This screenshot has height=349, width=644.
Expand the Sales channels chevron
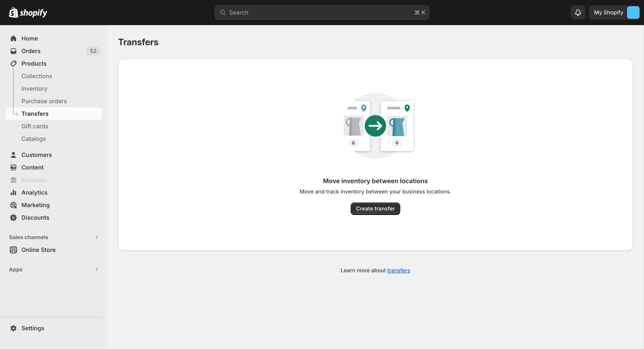(97, 237)
